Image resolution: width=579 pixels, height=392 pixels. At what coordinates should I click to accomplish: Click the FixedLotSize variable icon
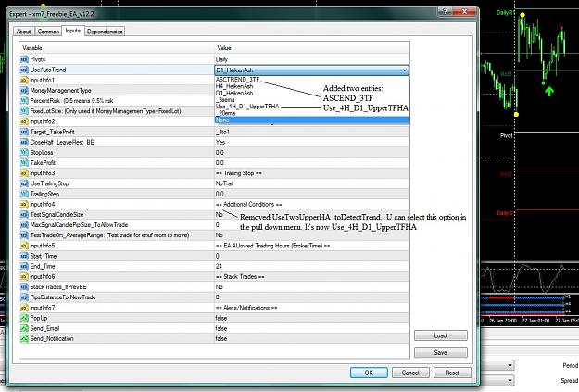click(x=24, y=111)
